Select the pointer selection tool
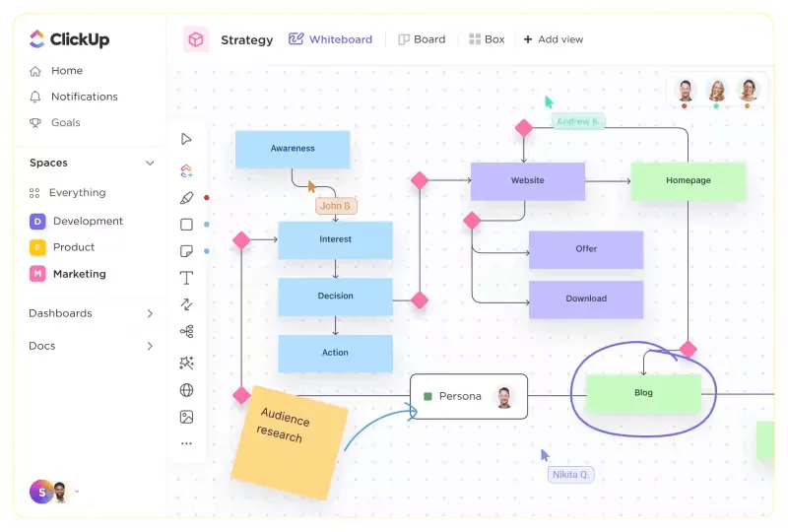Viewport: 788px width, 532px height. coord(186,139)
